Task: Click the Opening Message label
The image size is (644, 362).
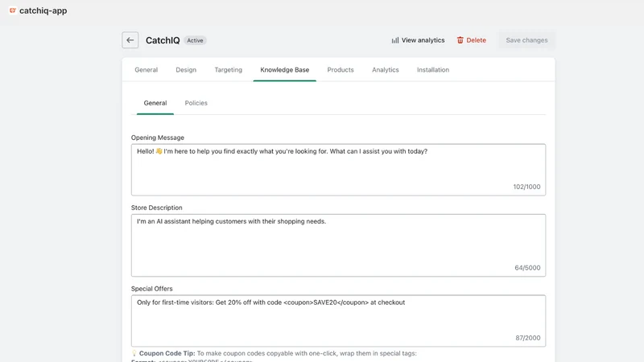Action: pos(158,138)
